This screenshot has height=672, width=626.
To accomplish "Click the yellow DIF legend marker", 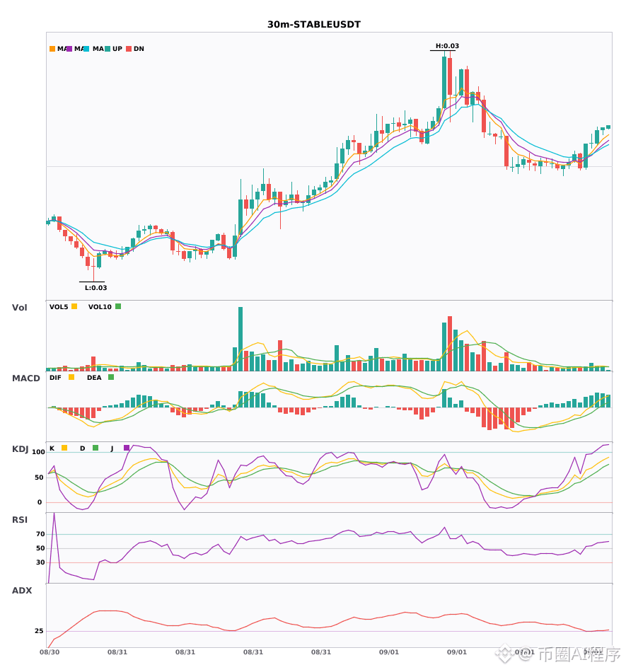I will coord(71,377).
